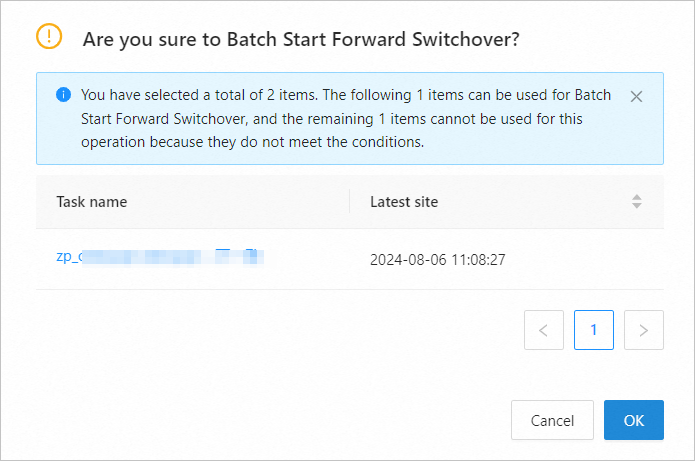
Task: Select page 1 in pagination
Action: click(x=593, y=330)
